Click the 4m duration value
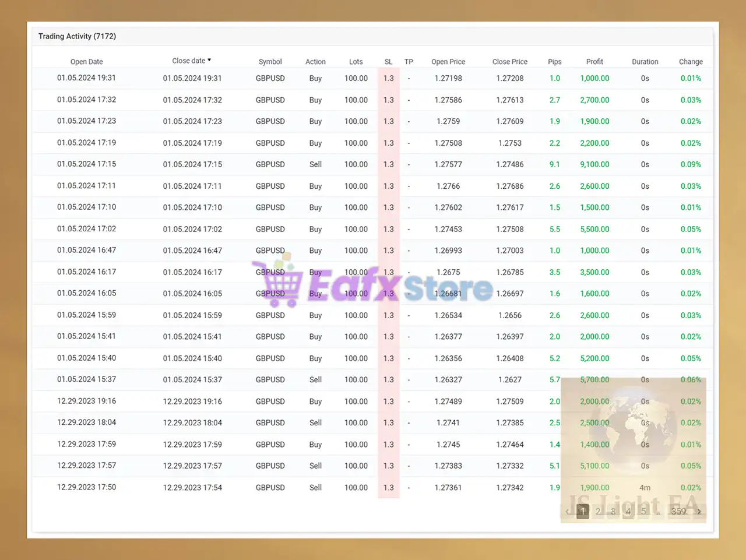This screenshot has height=560, width=746. pyautogui.click(x=645, y=488)
